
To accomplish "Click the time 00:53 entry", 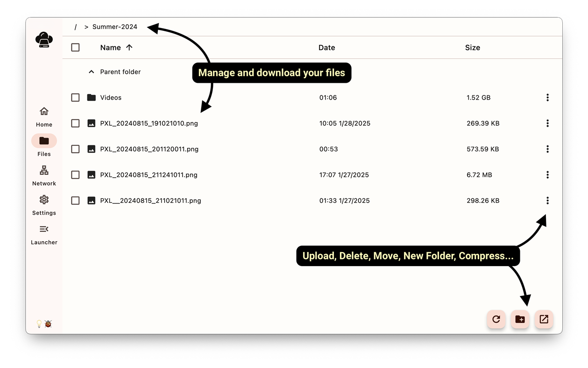I will click(329, 149).
